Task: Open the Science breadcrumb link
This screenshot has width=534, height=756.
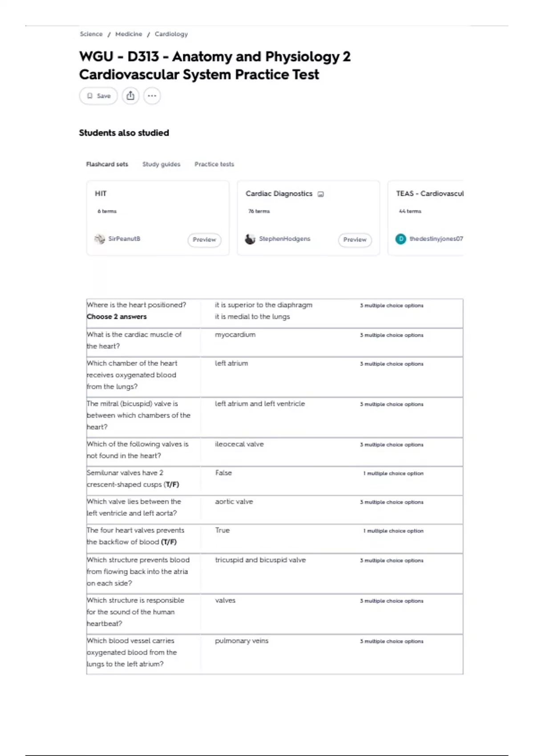Action: pos(91,34)
